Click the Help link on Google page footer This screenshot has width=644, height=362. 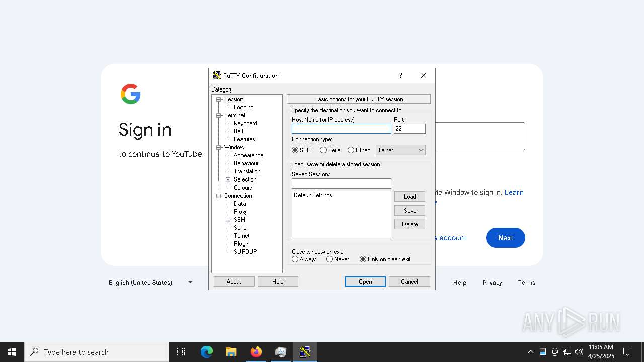pos(460,283)
